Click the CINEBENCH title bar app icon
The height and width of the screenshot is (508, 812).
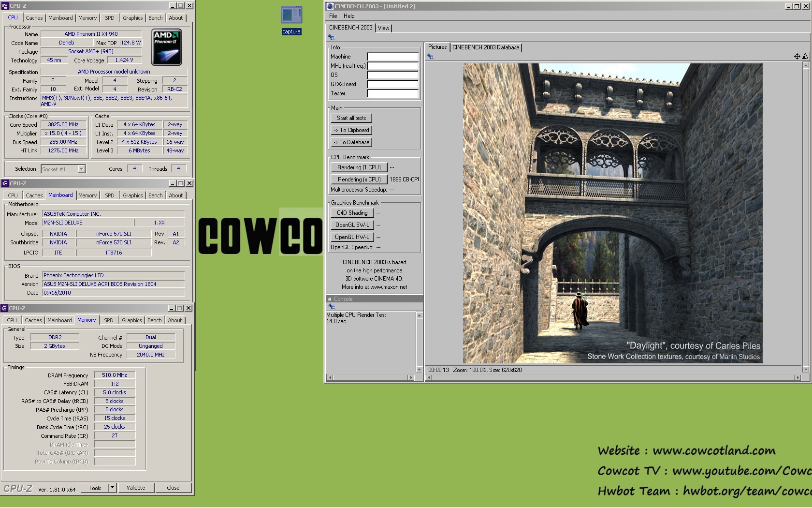pos(330,6)
